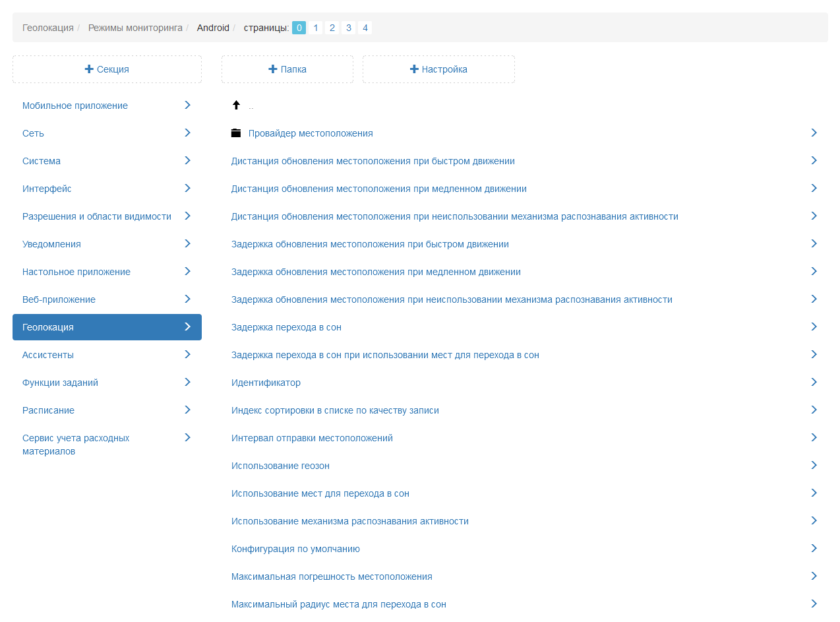Open the Провайдер местоположения folder icon
Screen dimensions: 840x622
pos(236,133)
